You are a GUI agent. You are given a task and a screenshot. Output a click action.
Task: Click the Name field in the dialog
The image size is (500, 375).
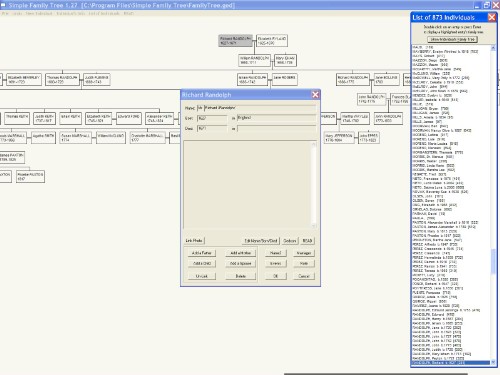[260, 108]
